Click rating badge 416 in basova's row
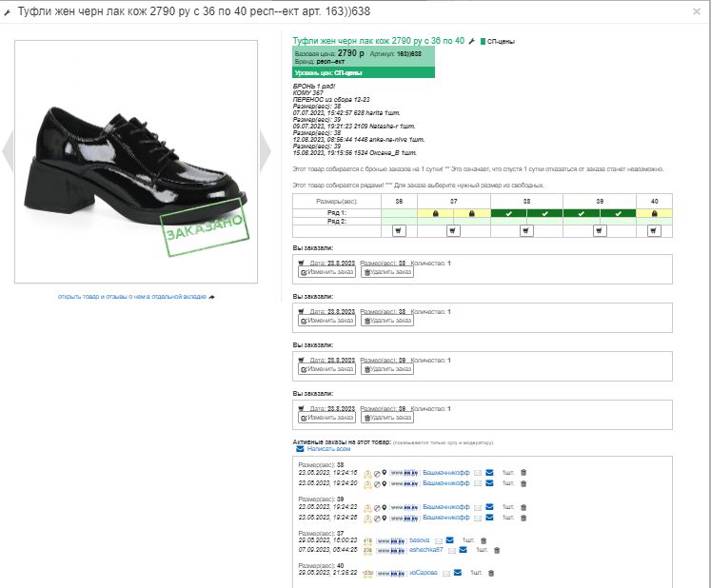This screenshot has height=588, width=711. click(367, 540)
